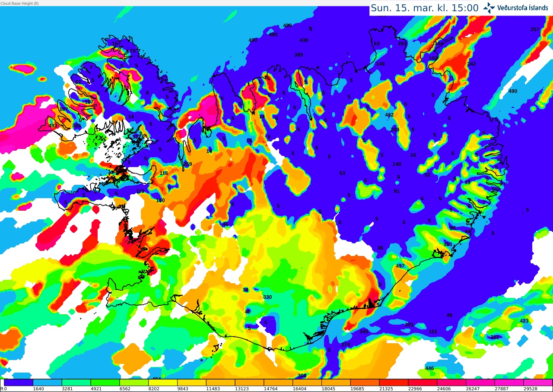Click the '27887' legend label
This screenshot has width=553, height=392.
pos(501,389)
